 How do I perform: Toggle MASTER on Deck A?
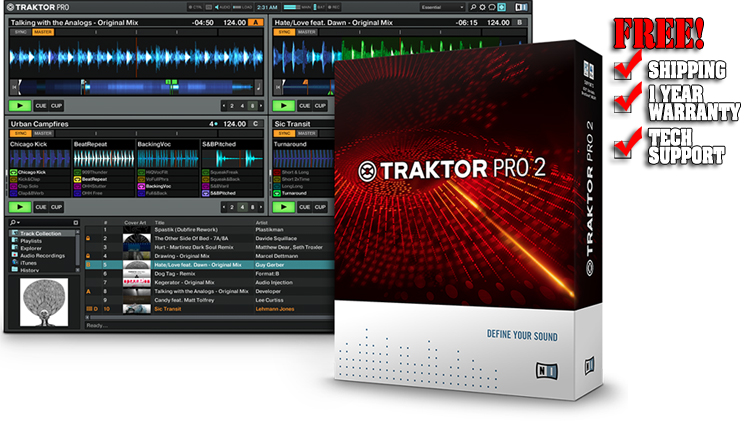(x=43, y=32)
